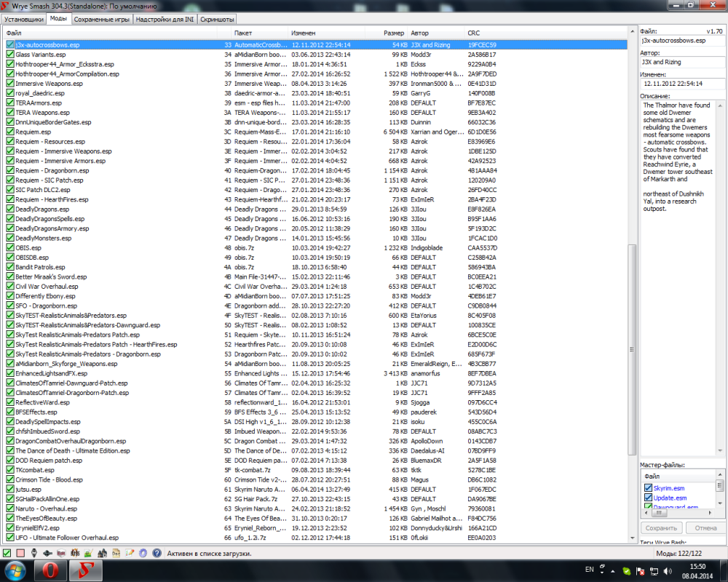Sort by the Размер column header

pos(387,33)
